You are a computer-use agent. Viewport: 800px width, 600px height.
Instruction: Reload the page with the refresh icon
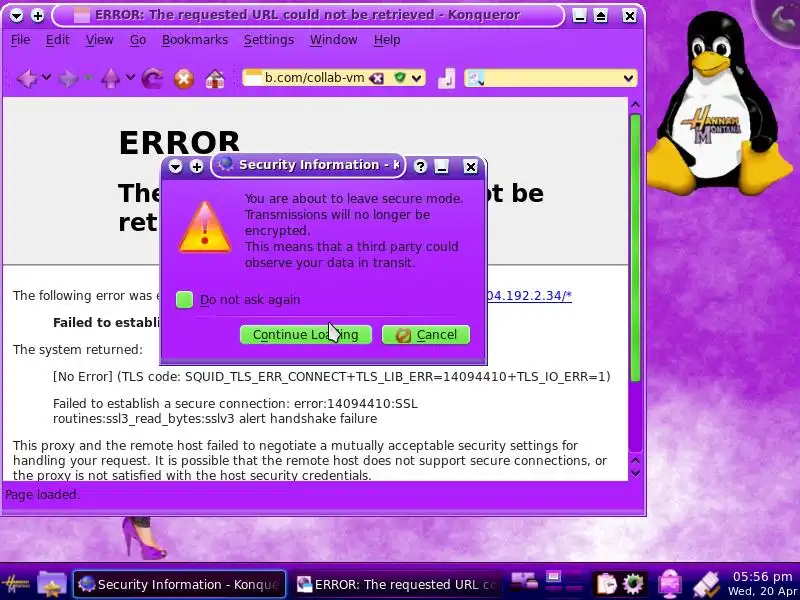[153, 79]
